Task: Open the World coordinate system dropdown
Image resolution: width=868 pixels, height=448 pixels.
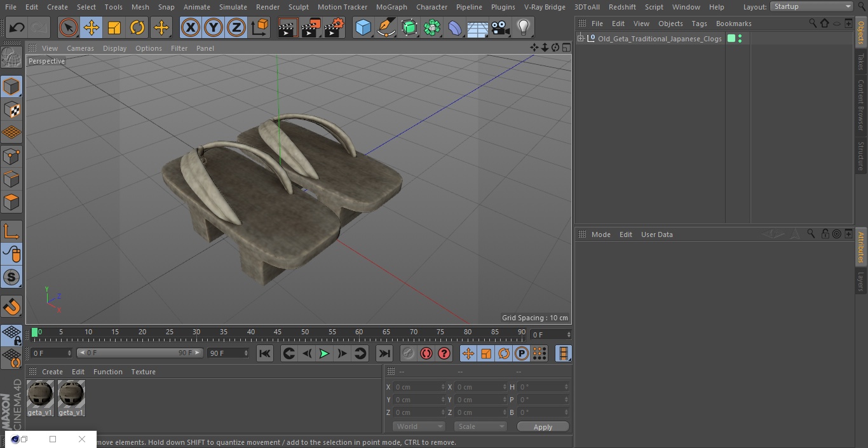Action: pyautogui.click(x=418, y=426)
